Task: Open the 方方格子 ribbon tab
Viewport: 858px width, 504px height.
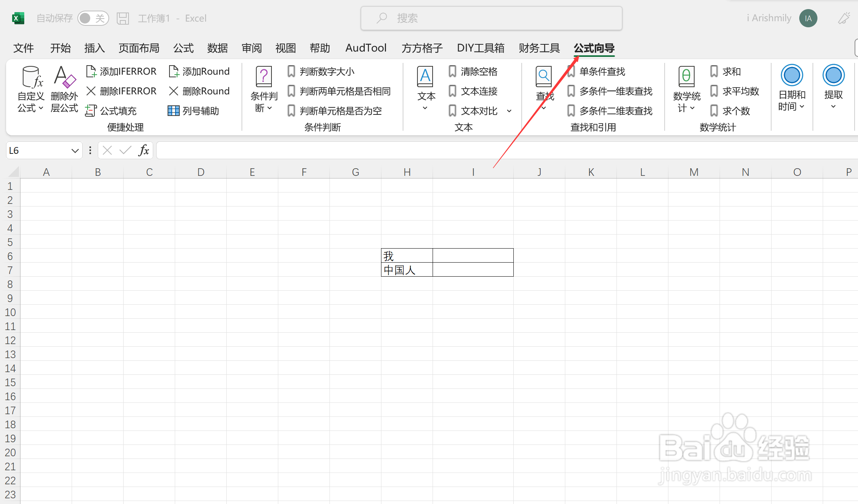Action: (x=422, y=48)
